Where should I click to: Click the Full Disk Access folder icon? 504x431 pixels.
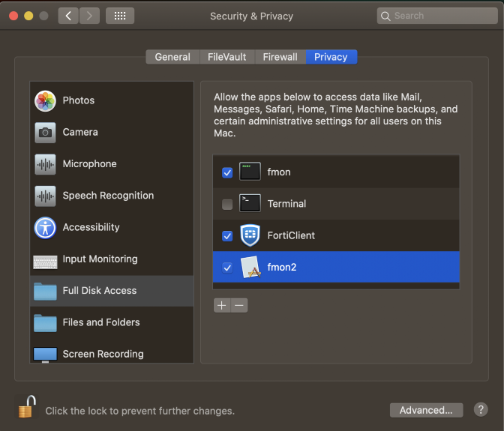(45, 292)
